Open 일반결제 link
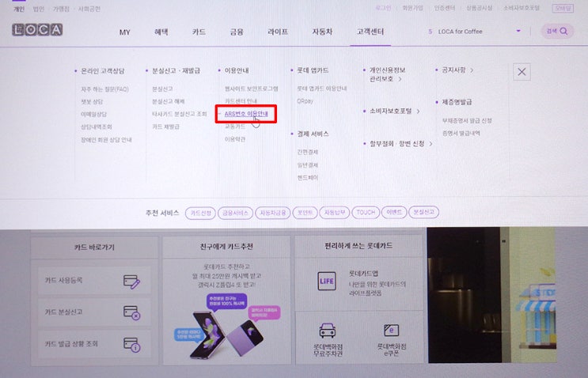The image size is (588, 378). coord(308,164)
